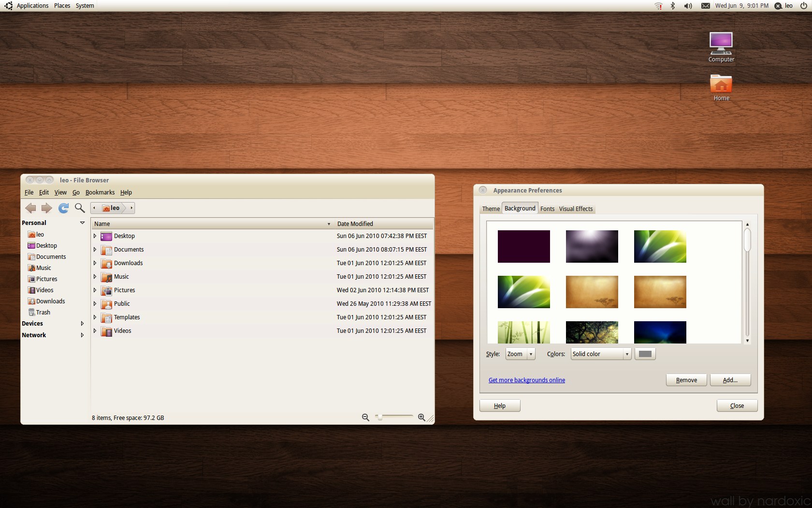The width and height of the screenshot is (812, 508).
Task: Click the wallpaper list scrollbar
Action: coord(747,283)
